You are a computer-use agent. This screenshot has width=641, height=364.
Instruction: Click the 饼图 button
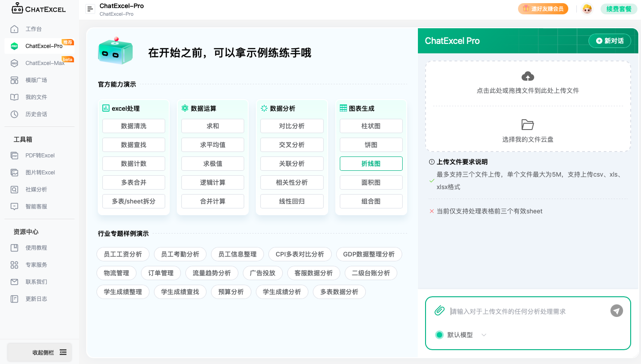[371, 145]
